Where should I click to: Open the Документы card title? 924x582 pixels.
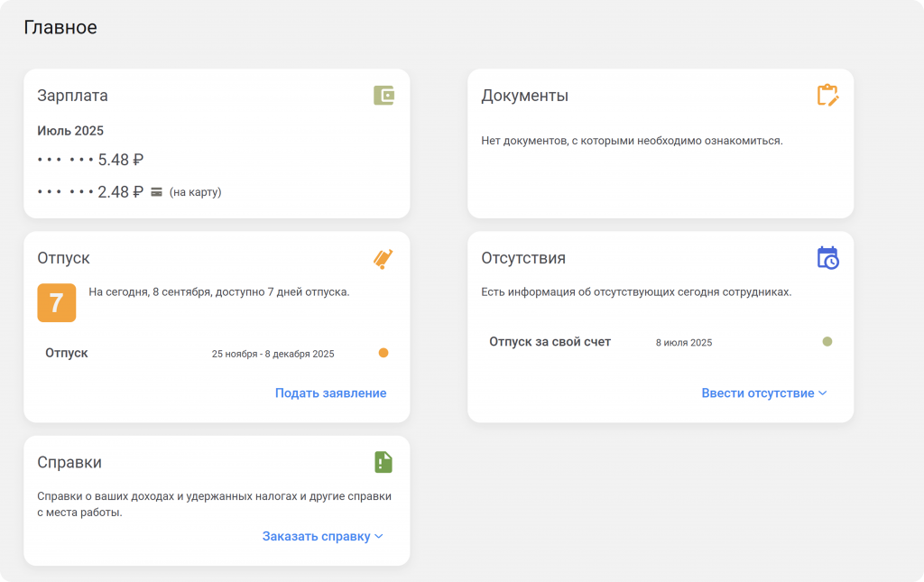[524, 96]
